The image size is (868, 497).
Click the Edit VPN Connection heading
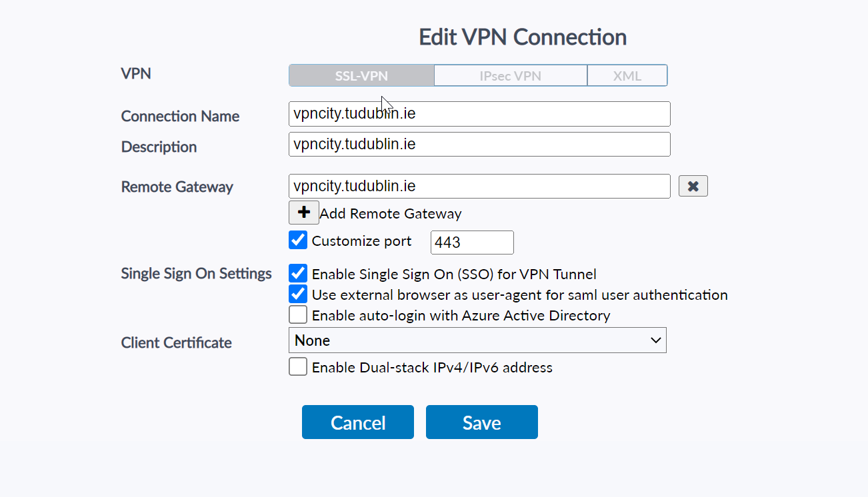tap(522, 37)
